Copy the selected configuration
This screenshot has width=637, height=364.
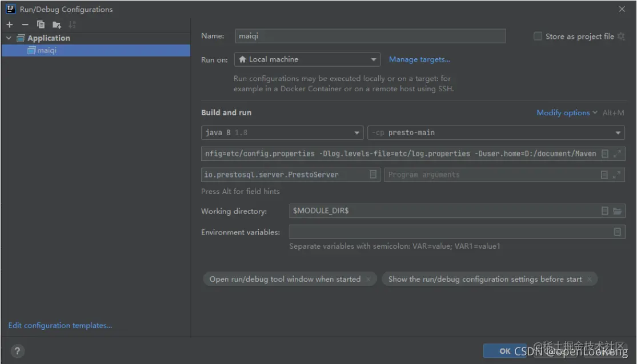coord(41,25)
